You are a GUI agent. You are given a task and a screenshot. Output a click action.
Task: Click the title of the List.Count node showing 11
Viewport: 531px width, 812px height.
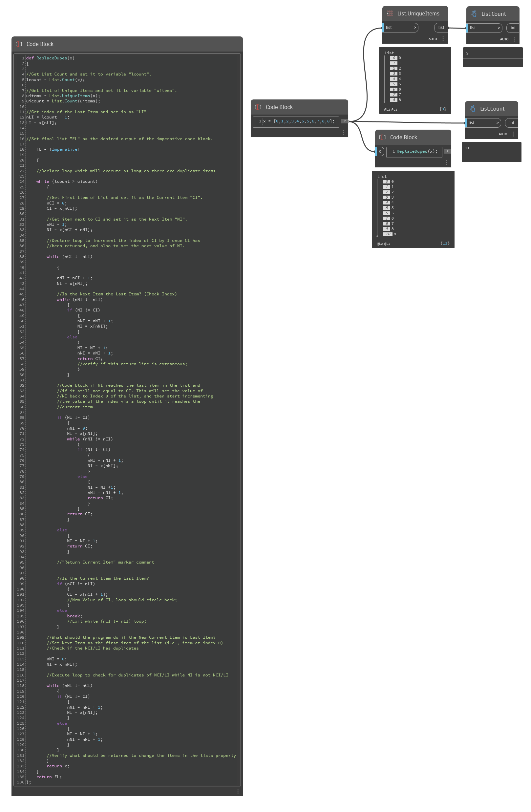click(x=492, y=109)
